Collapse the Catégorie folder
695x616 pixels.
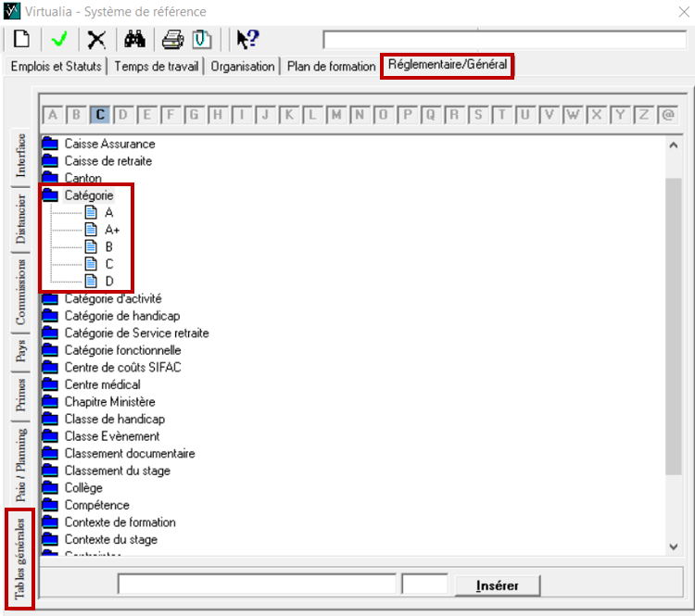[50, 195]
